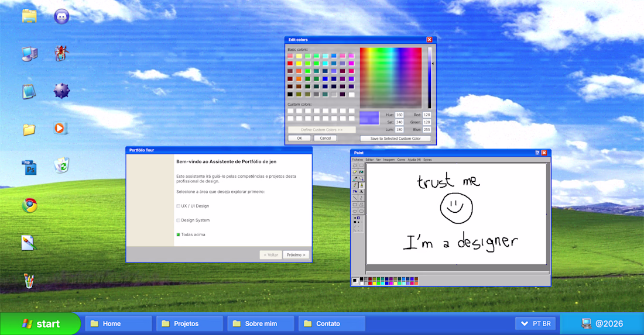Click the Próximo button in Portfólio Tour
This screenshot has width=644, height=335.
click(296, 255)
